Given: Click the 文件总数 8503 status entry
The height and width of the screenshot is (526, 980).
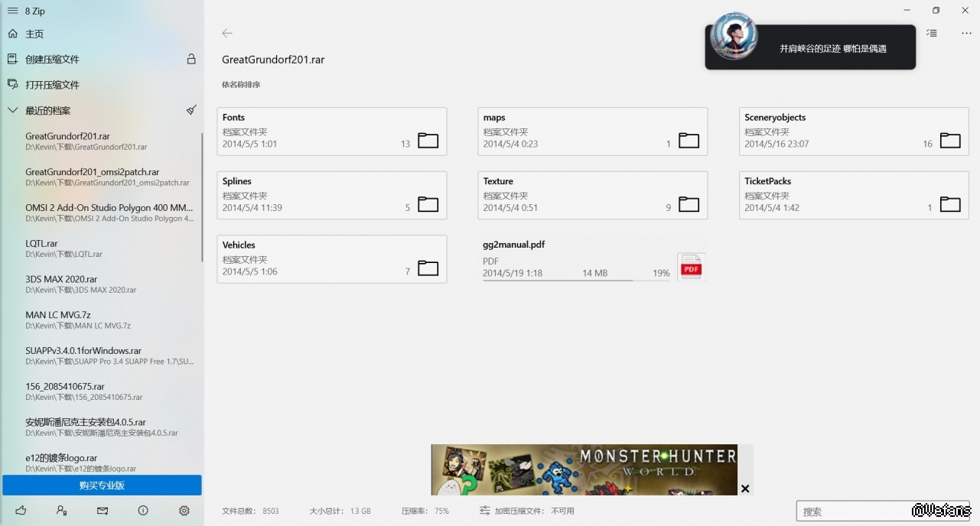Looking at the screenshot, I should pyautogui.click(x=250, y=511).
